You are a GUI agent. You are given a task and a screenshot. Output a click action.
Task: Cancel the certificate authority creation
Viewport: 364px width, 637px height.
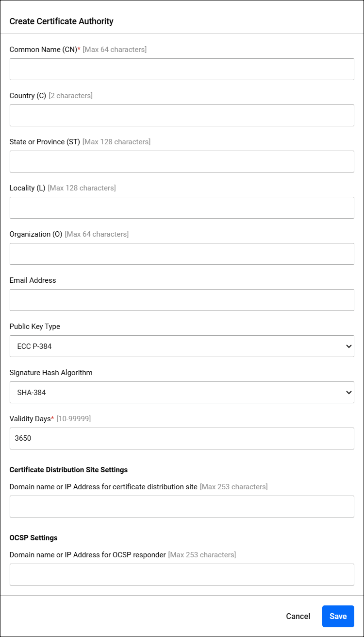[298, 616]
